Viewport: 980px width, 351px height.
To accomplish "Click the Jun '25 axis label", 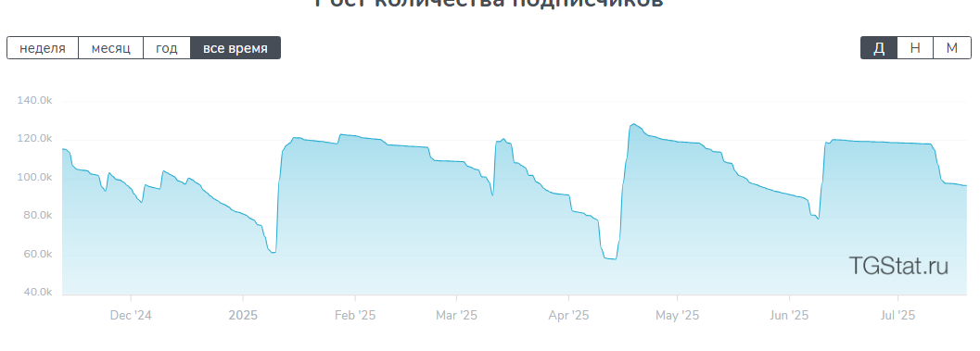I will [x=789, y=316].
